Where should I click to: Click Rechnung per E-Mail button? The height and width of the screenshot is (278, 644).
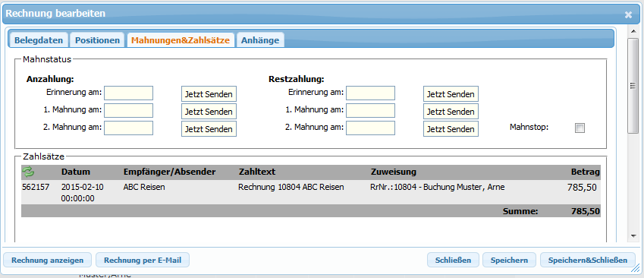coord(143,261)
